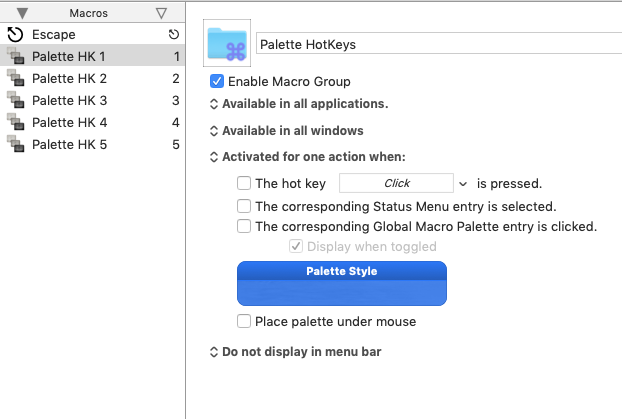The width and height of the screenshot is (622, 419).
Task: Click the Palette HK 2 macro icon
Action: tap(15, 79)
